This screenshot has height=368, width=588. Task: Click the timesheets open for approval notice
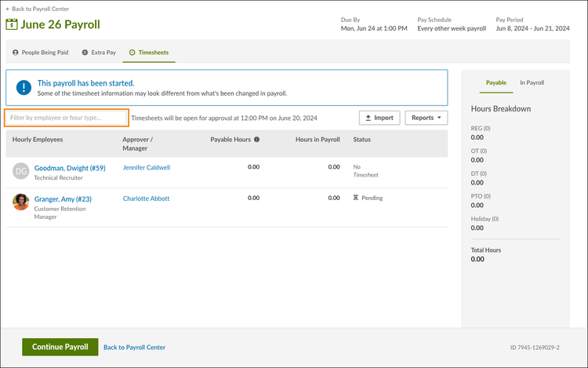coord(224,118)
